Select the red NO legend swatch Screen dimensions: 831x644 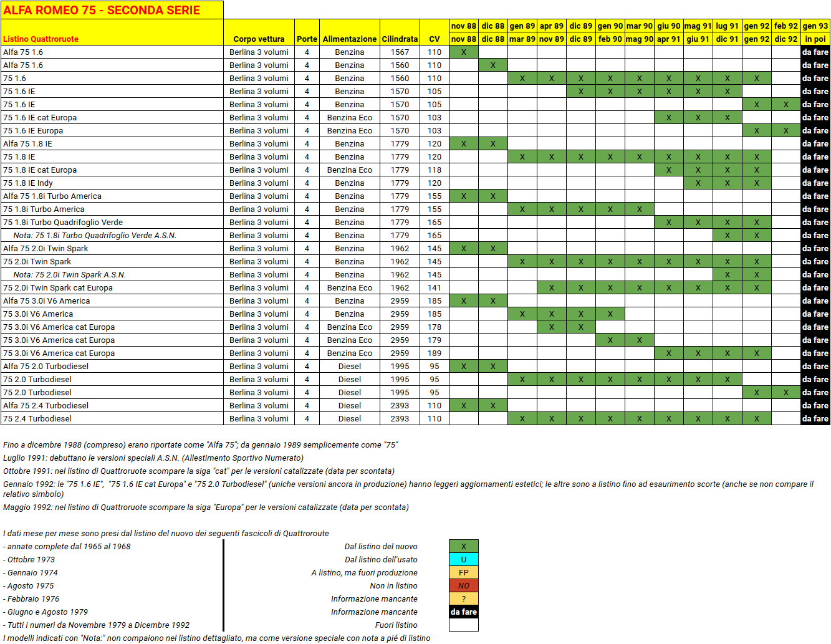(x=464, y=585)
